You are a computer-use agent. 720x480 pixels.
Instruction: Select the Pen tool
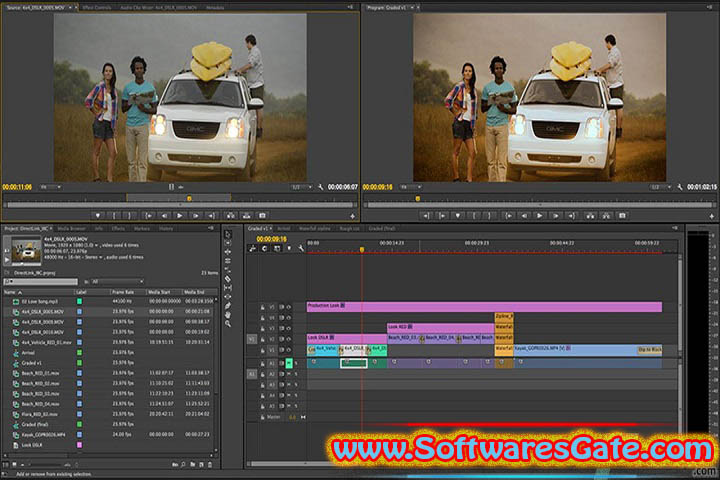click(x=228, y=305)
